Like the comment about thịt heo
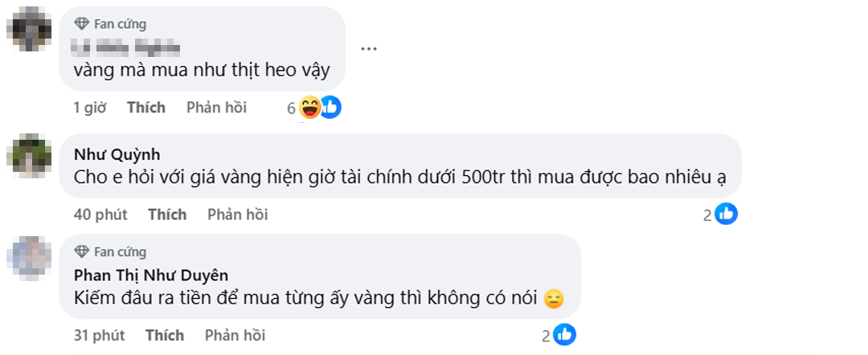This screenshot has width=868, height=355. (146, 108)
